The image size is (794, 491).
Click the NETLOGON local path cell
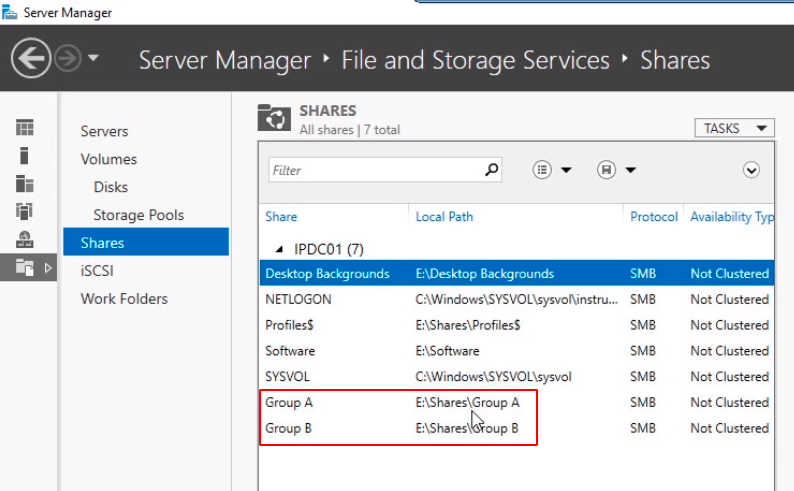point(517,299)
